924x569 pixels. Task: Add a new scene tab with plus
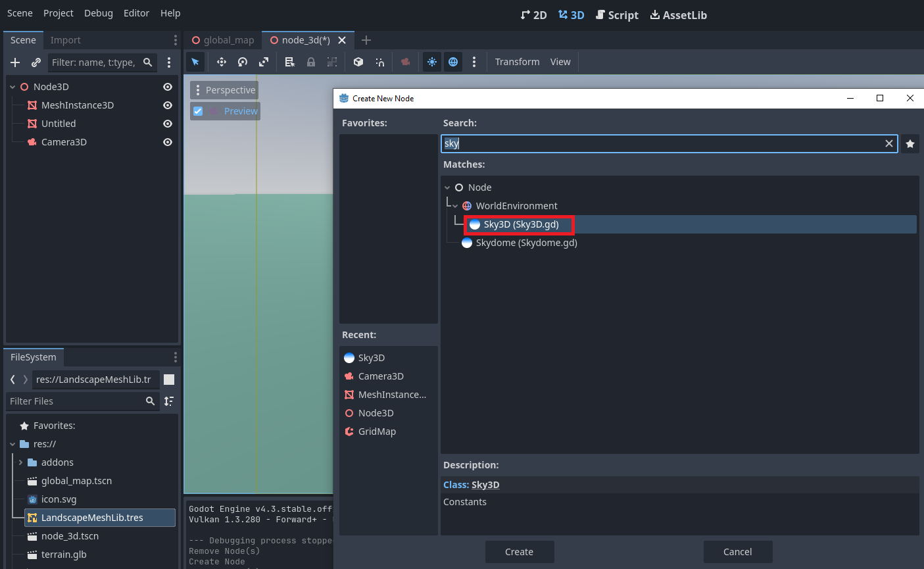(x=366, y=40)
